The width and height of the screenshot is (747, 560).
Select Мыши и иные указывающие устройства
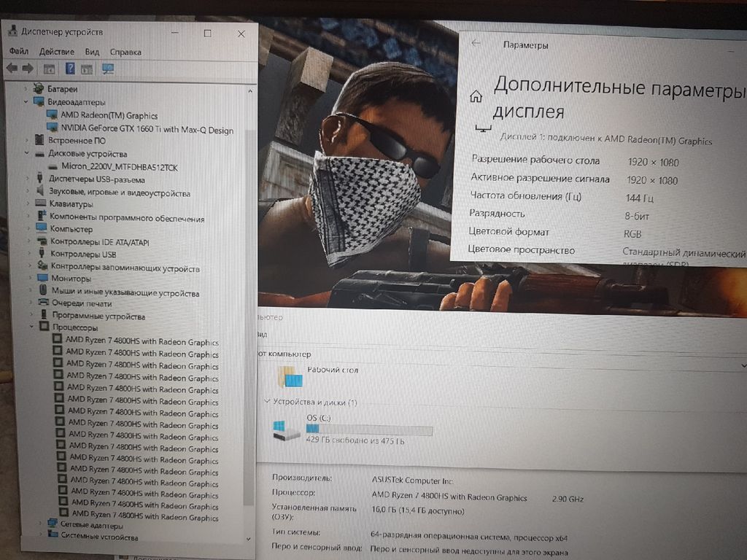[125, 292]
